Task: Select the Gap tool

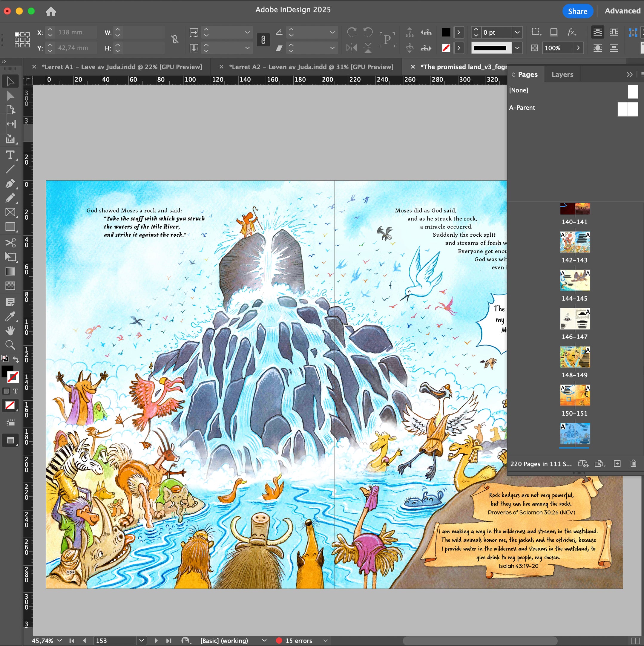Action: tap(10, 124)
